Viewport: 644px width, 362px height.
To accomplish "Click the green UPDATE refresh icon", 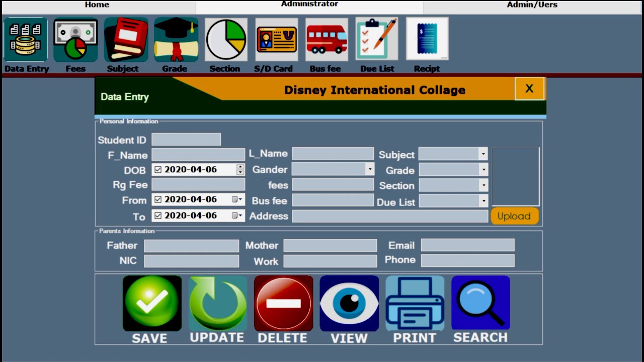I will pyautogui.click(x=218, y=303).
